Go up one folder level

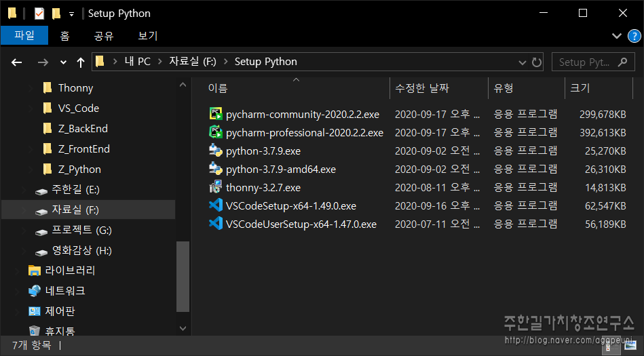(x=81, y=62)
